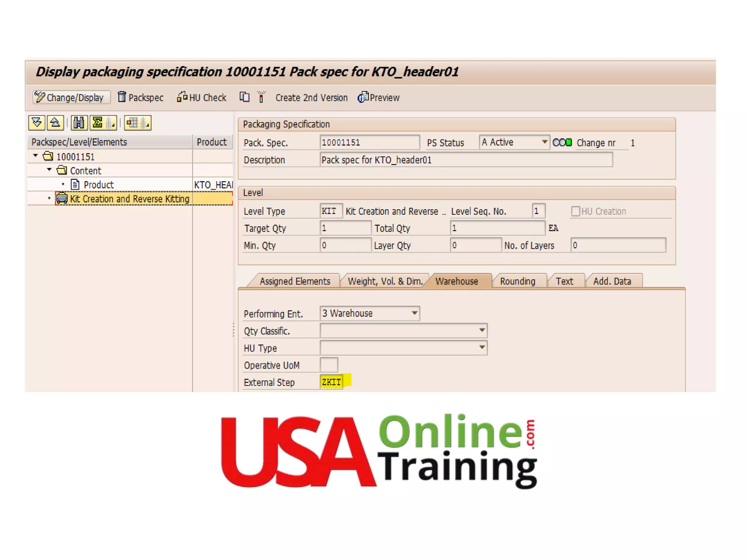Click the activate icon before Create 2nd Version
The height and width of the screenshot is (560, 747).
tap(261, 97)
